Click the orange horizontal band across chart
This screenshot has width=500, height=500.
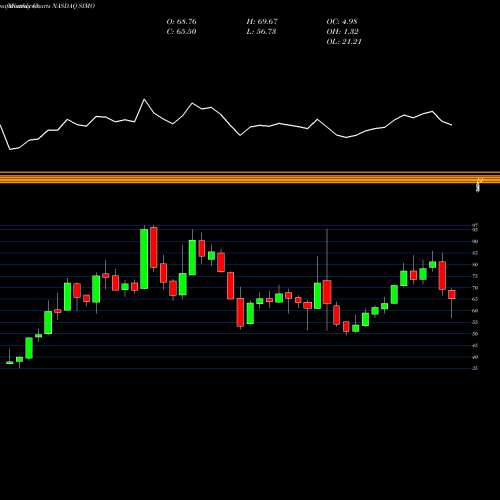click(250, 177)
